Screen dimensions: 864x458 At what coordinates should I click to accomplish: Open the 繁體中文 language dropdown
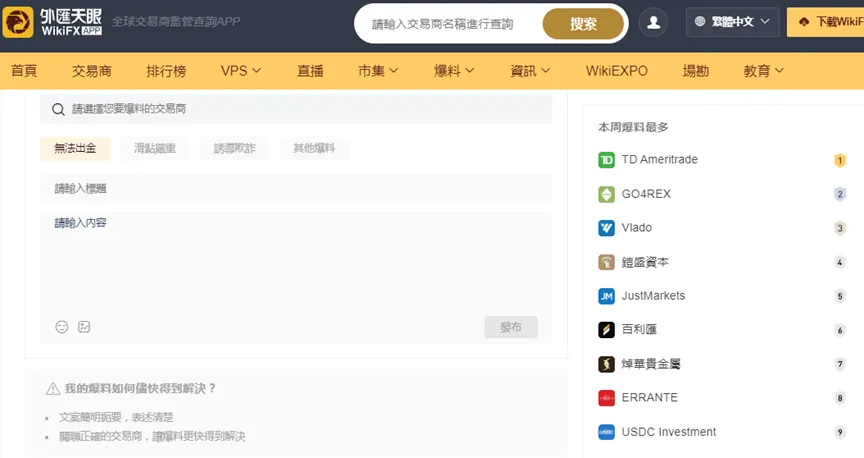tap(732, 21)
